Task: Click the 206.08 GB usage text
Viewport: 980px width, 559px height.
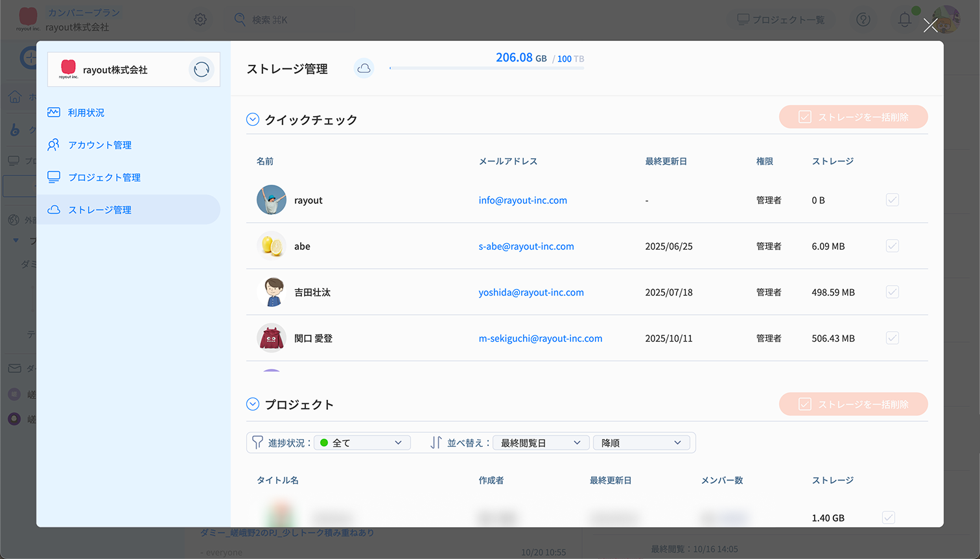Action: pyautogui.click(x=521, y=58)
